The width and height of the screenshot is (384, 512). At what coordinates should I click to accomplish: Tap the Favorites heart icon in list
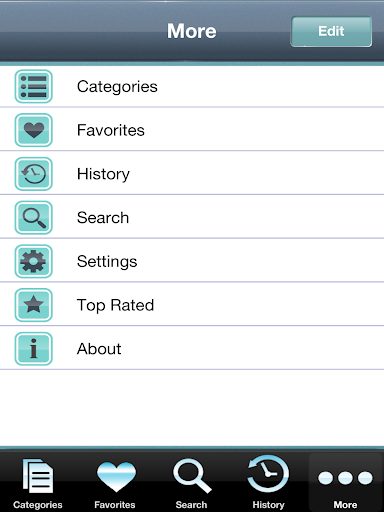[x=34, y=130]
